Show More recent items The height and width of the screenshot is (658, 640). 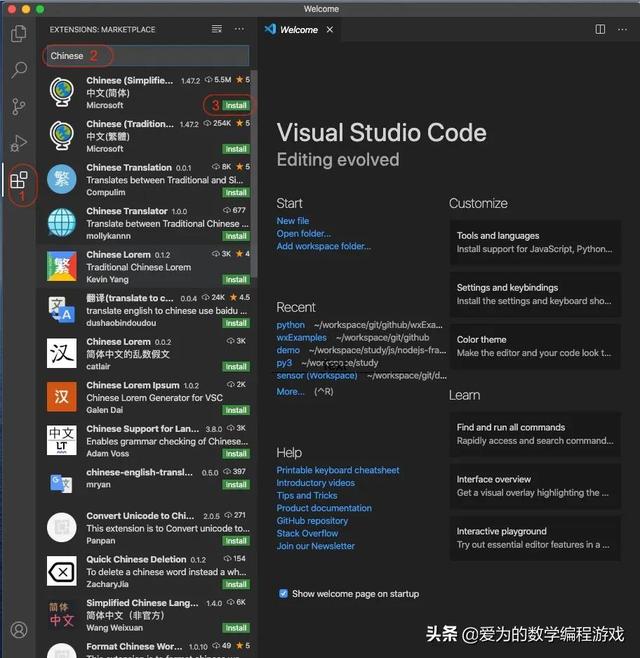pyautogui.click(x=290, y=392)
